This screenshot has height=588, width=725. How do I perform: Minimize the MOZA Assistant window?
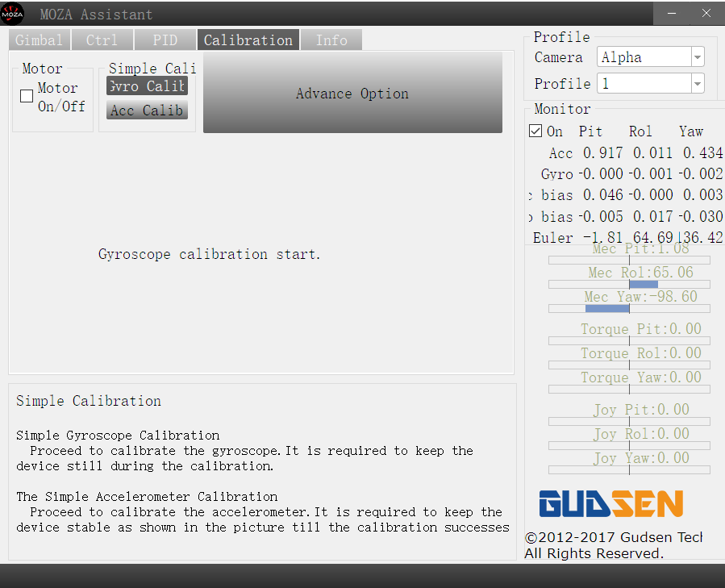point(671,14)
